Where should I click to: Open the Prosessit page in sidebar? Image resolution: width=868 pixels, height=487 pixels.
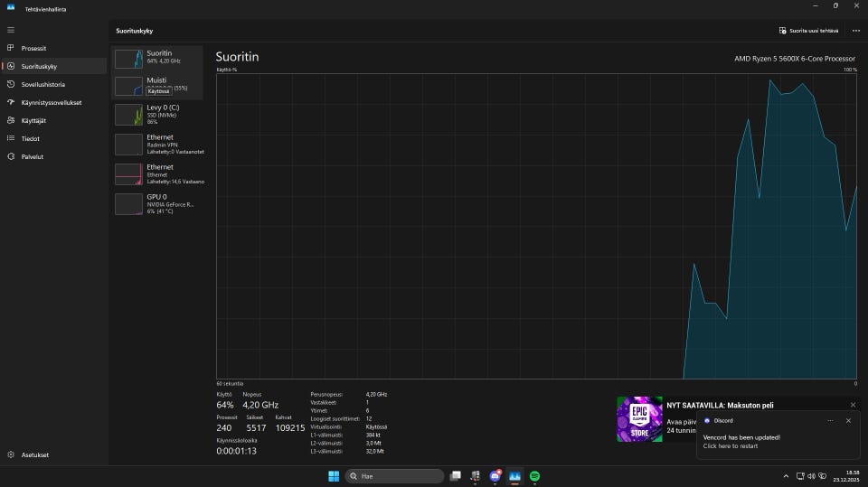coord(33,48)
